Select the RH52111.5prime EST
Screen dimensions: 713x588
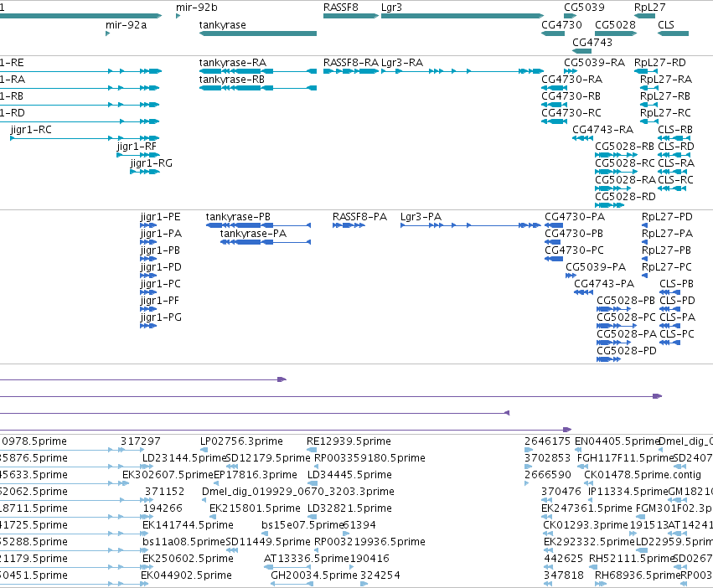593,567
